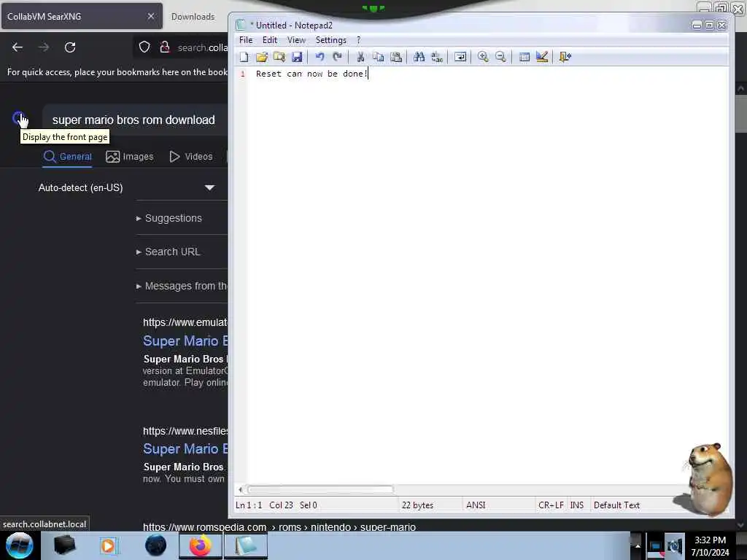Switch to Notepad2 from the taskbar
This screenshot has width=747, height=560.
[x=246, y=545]
